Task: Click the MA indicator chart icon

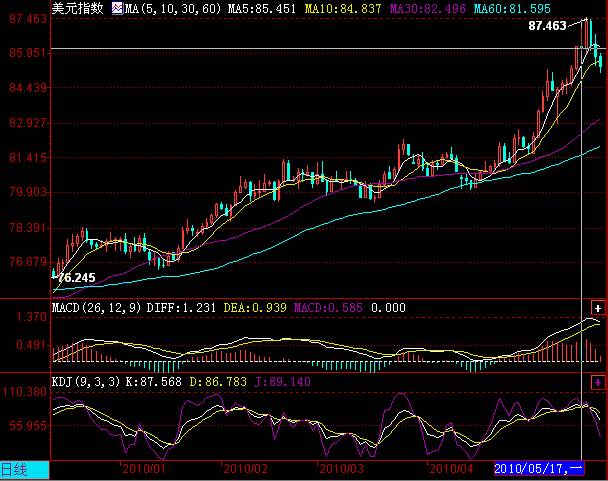Action: tap(117, 8)
